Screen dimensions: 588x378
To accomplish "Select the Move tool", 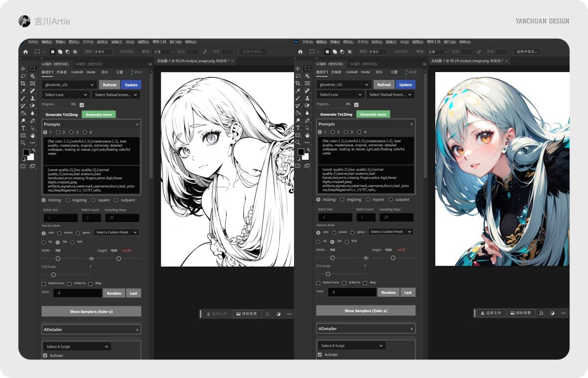I will (22, 69).
